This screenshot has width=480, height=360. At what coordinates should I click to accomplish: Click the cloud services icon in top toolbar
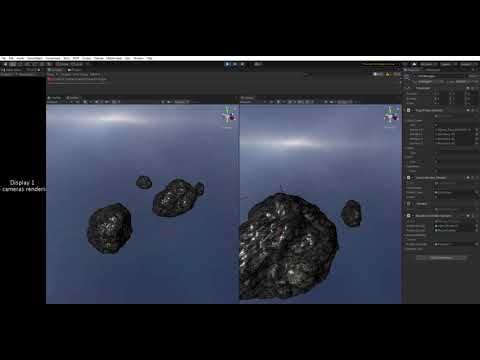[414, 64]
